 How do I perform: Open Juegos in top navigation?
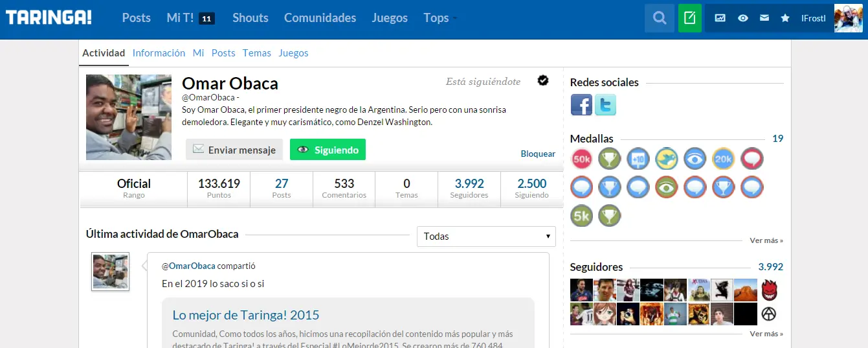point(390,18)
